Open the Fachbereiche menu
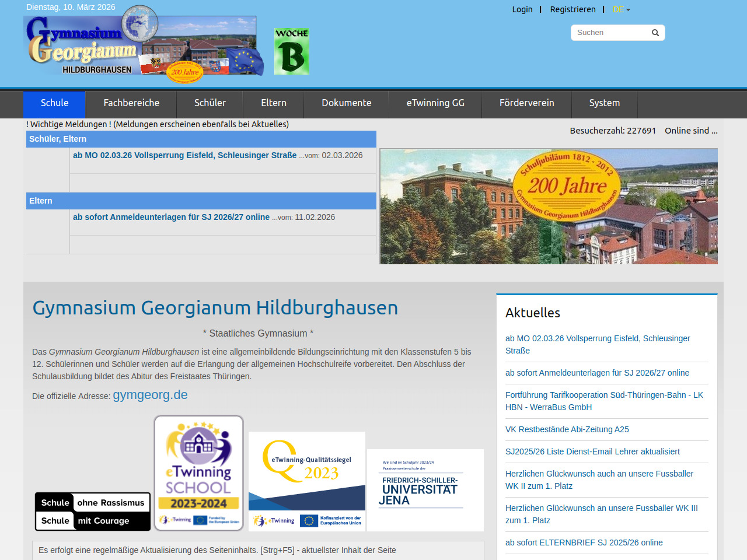Screen dimensions: 747x560 (131, 103)
